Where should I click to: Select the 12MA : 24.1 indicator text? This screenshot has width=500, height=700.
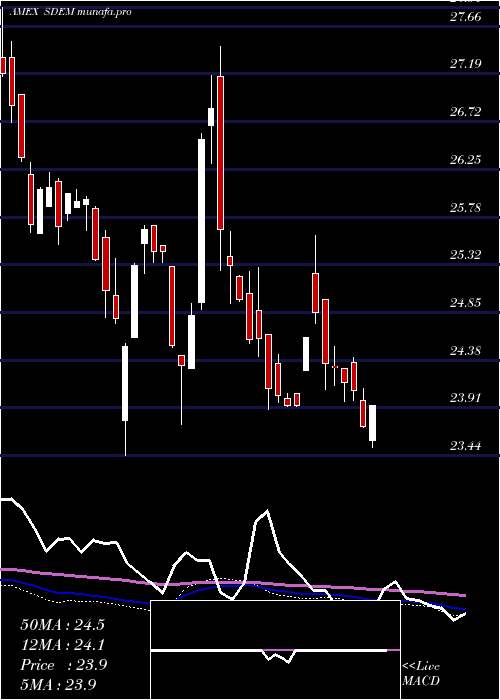(x=62, y=645)
